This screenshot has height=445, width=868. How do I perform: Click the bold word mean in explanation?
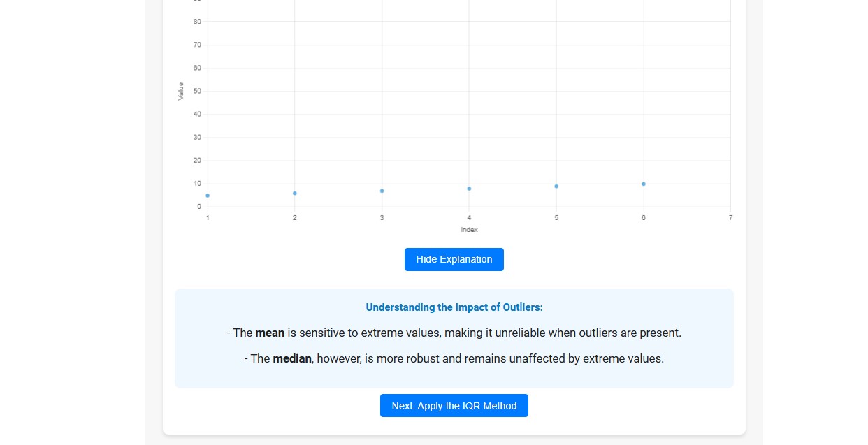coord(270,333)
